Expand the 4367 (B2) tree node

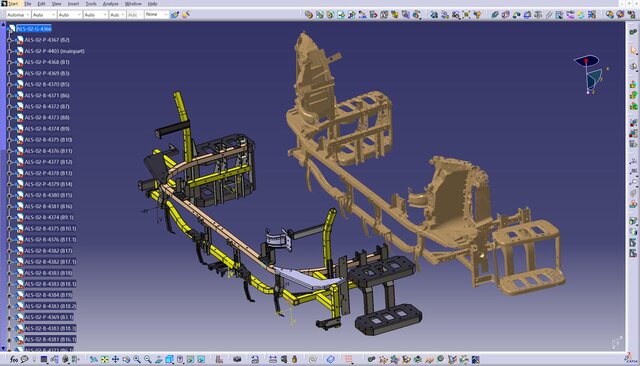click(x=10, y=40)
